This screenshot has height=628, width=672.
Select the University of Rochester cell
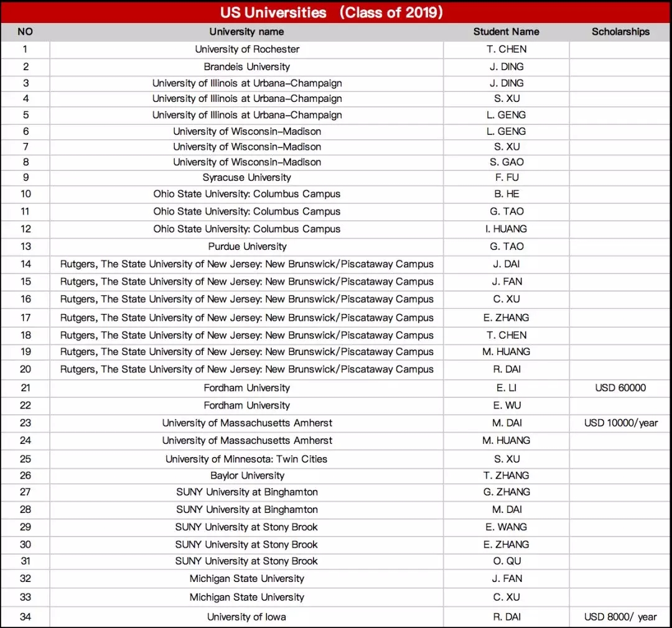pyautogui.click(x=247, y=49)
